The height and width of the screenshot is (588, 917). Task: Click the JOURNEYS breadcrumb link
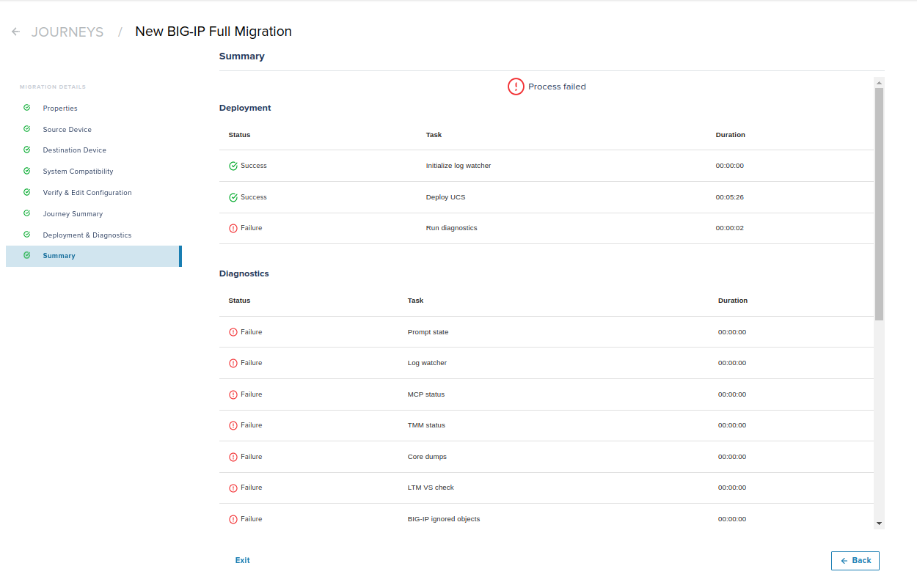[67, 32]
